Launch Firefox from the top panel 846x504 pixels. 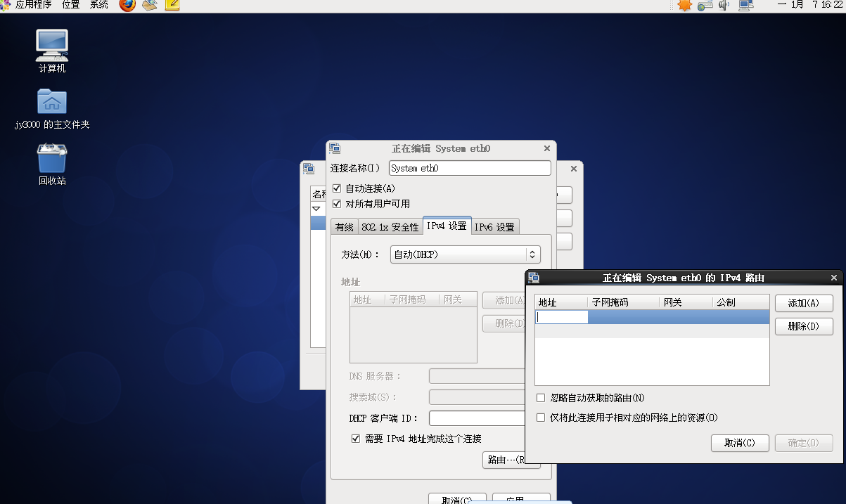coord(127,5)
